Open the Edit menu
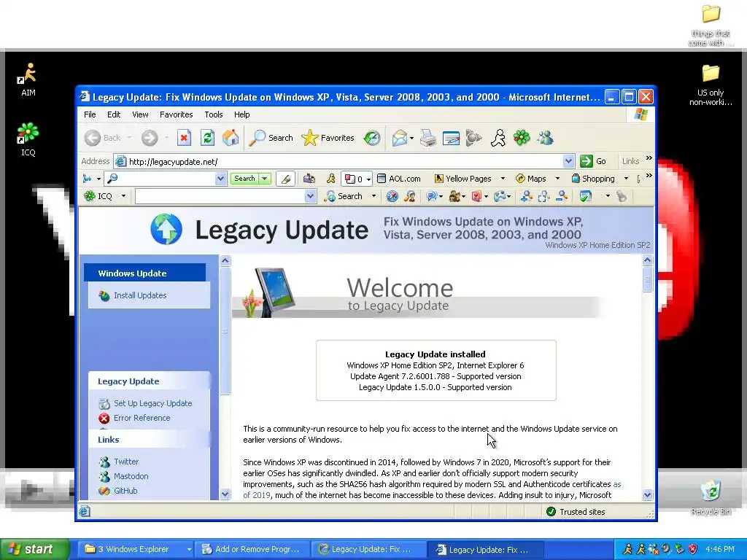This screenshot has height=560, width=747. pos(114,114)
